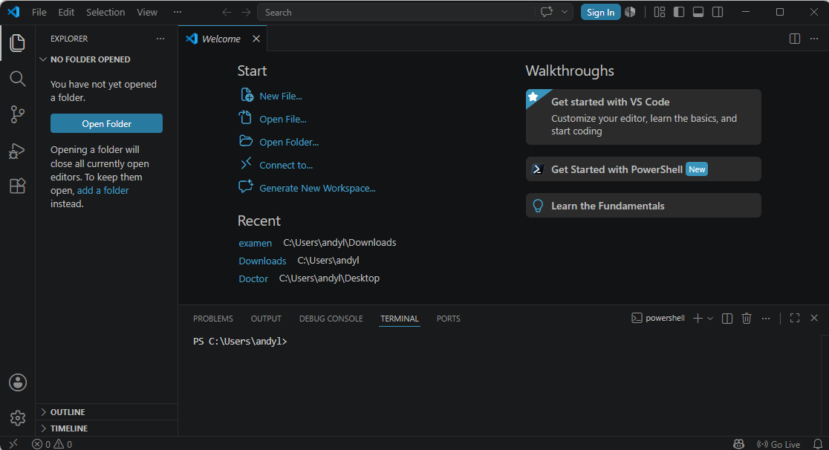Switch to the Output tab
The width and height of the screenshot is (829, 450).
[x=266, y=318]
